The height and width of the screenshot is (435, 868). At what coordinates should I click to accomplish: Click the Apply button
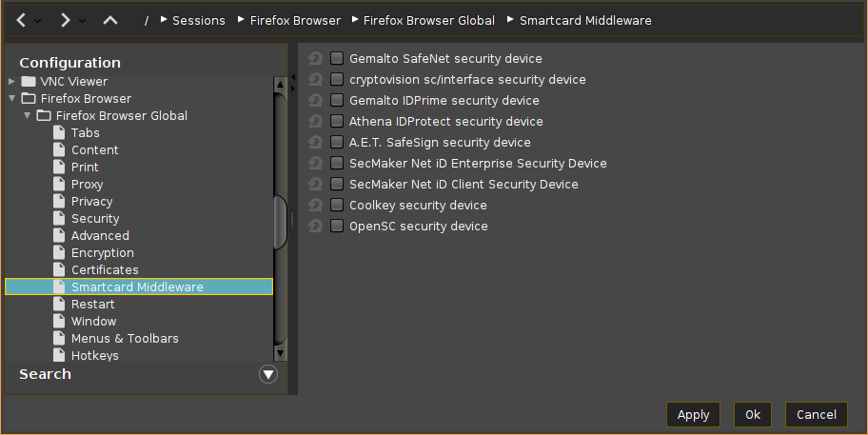click(x=693, y=414)
